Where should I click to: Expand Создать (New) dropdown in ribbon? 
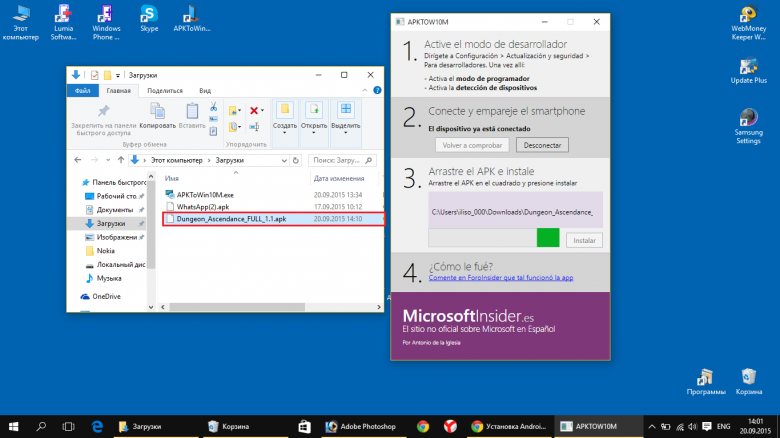pos(285,133)
